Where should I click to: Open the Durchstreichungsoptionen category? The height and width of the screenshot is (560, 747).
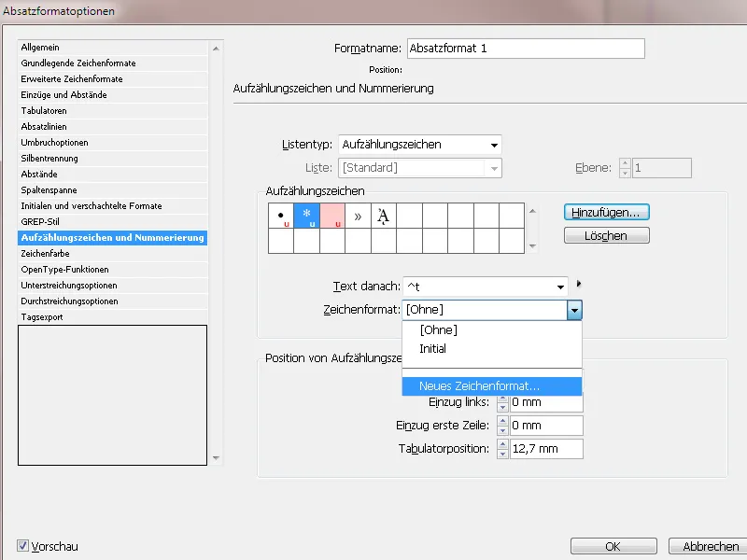tap(112, 301)
